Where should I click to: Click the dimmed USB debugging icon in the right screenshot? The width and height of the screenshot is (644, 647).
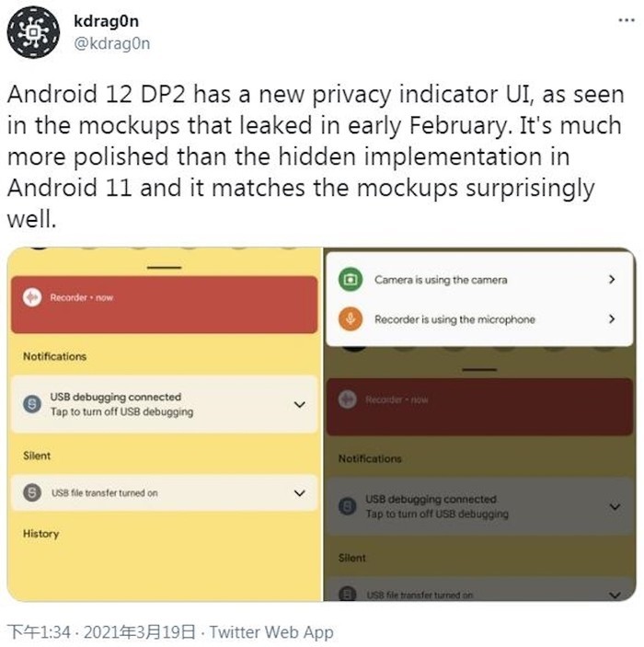tap(349, 505)
